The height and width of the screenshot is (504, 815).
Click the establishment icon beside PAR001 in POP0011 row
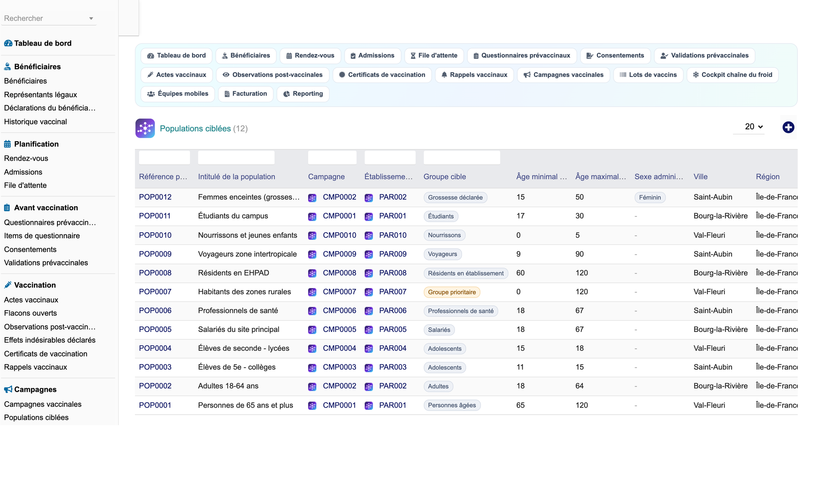[x=369, y=216]
